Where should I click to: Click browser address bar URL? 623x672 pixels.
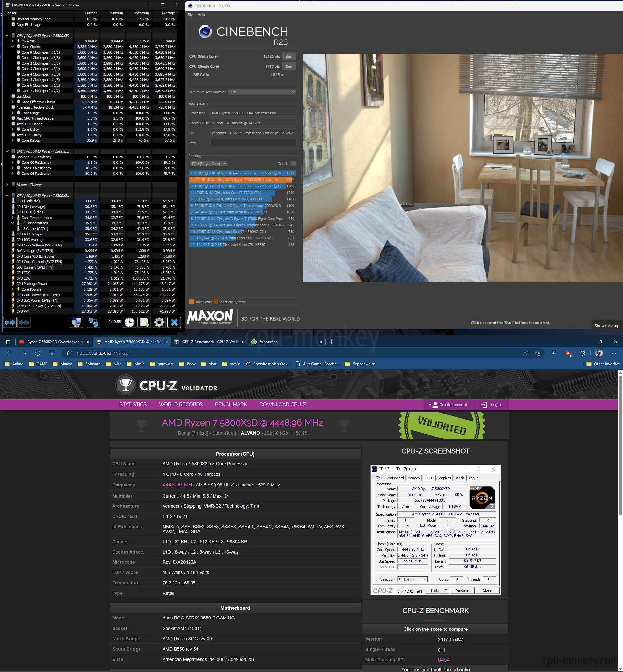103,353
